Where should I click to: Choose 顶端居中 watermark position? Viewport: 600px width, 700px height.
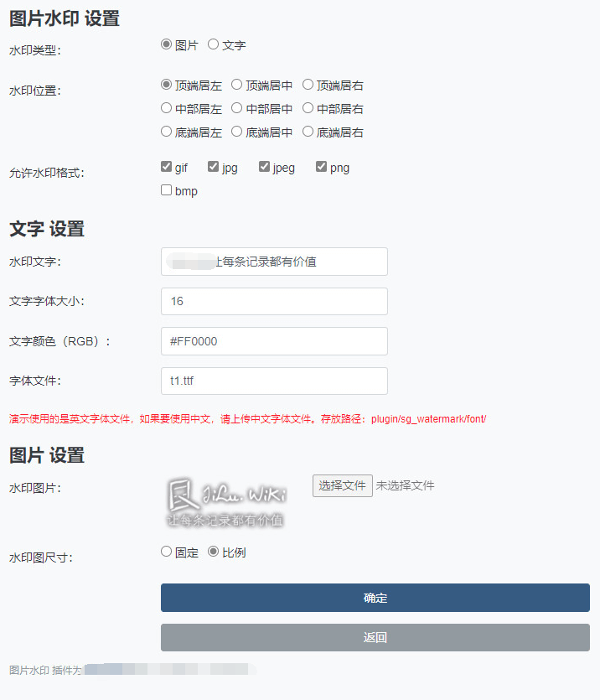point(237,85)
